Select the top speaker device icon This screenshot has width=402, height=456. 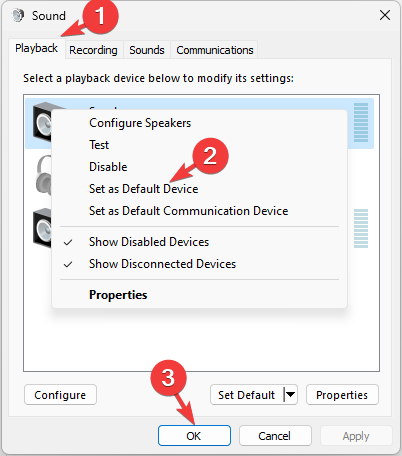pyautogui.click(x=42, y=122)
